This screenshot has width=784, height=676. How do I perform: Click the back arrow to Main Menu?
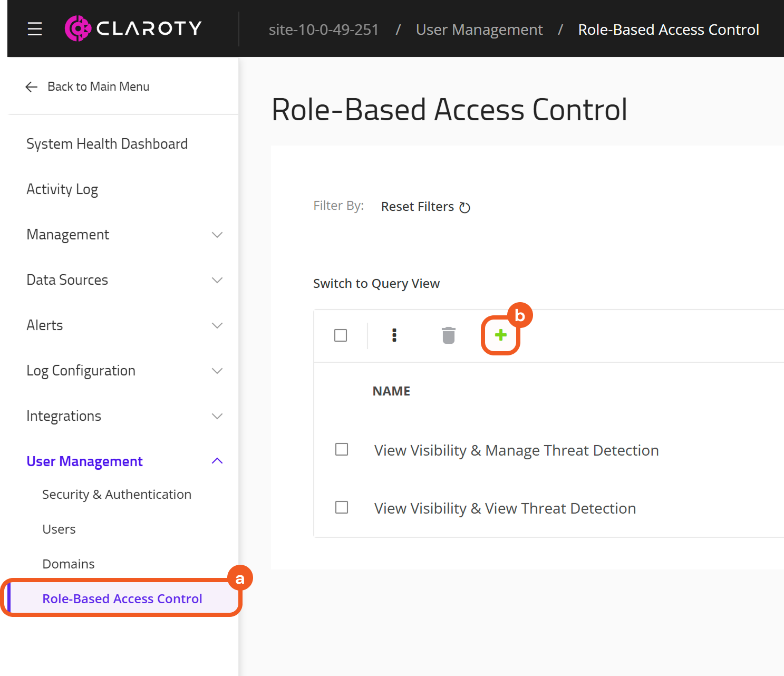[32, 87]
